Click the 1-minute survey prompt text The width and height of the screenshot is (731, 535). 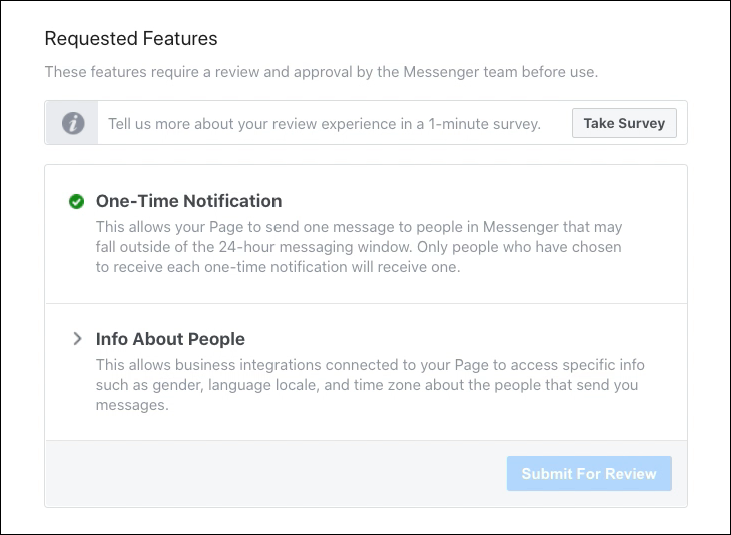click(324, 124)
